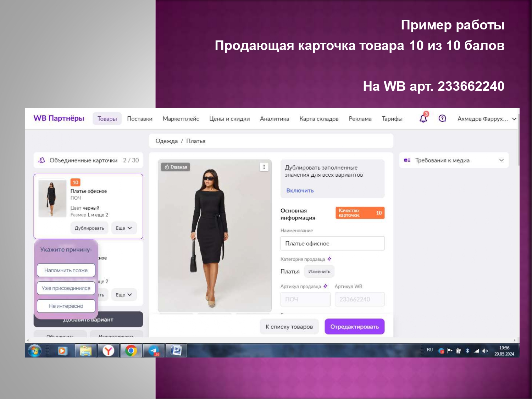Click lightning icon beside Категория продавца

click(329, 259)
